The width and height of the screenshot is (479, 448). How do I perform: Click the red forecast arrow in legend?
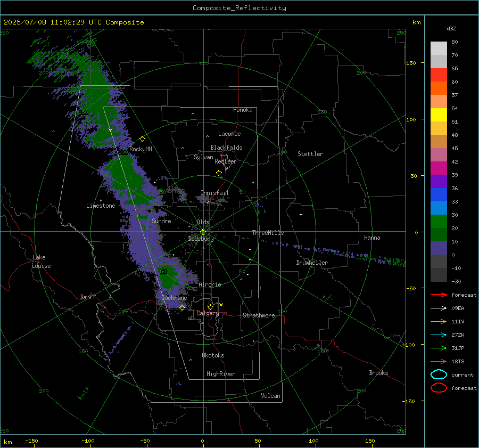pyautogui.click(x=439, y=295)
